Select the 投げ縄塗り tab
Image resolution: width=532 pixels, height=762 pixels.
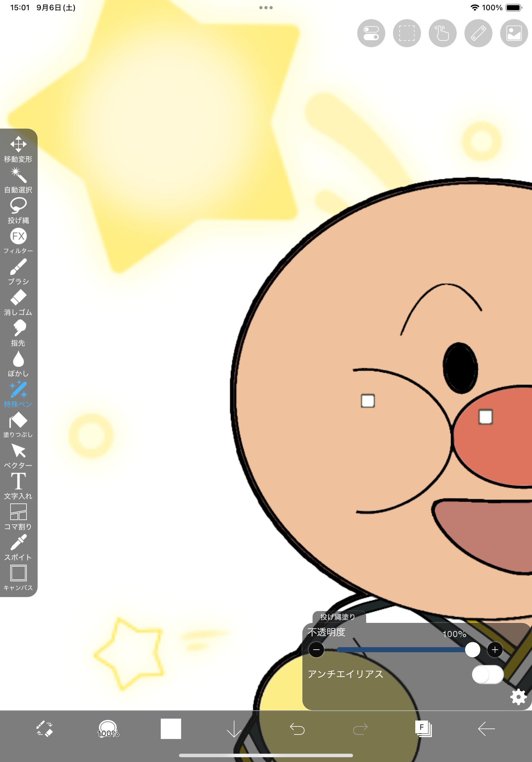[338, 617]
